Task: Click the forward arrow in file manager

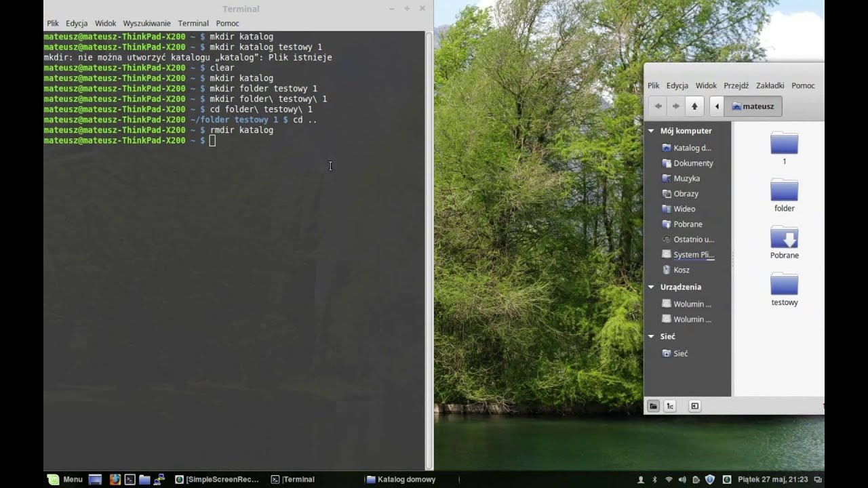Action: coord(676,106)
